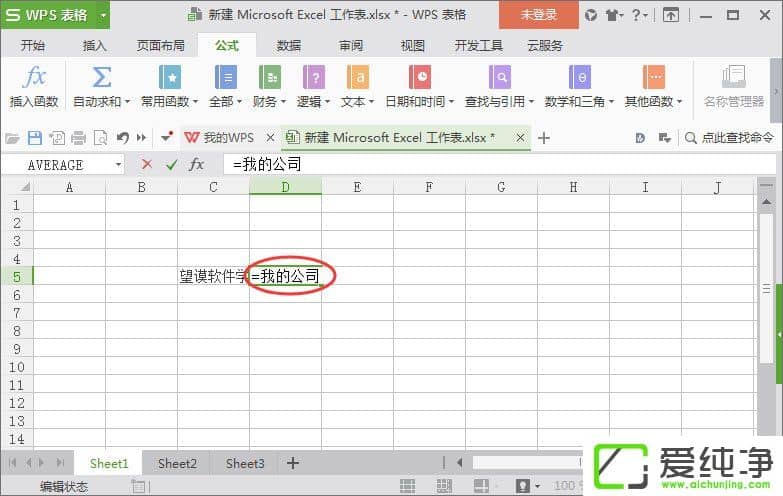Expand the 自动求和 (AutoSum) dropdown

[101, 101]
